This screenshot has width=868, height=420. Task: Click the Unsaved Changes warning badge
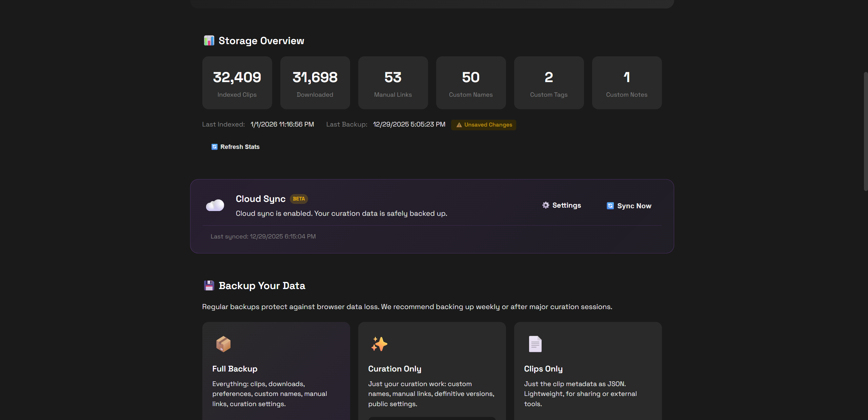pyautogui.click(x=484, y=125)
